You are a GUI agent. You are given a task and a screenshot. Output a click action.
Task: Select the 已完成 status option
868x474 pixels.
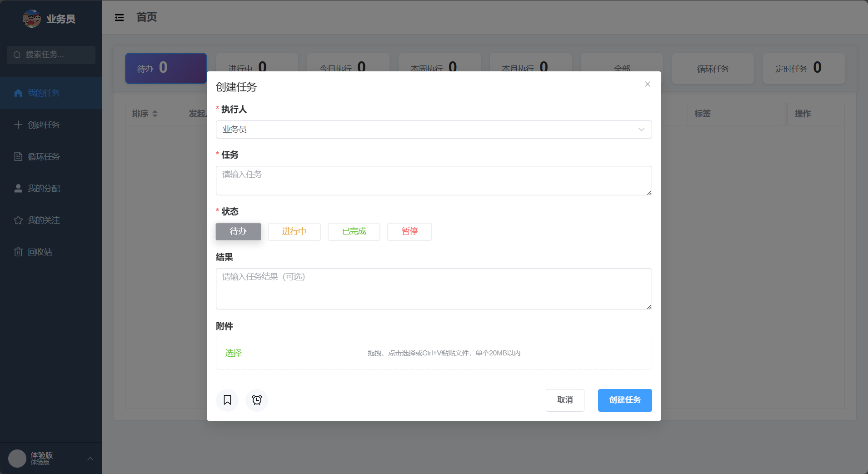tap(354, 232)
